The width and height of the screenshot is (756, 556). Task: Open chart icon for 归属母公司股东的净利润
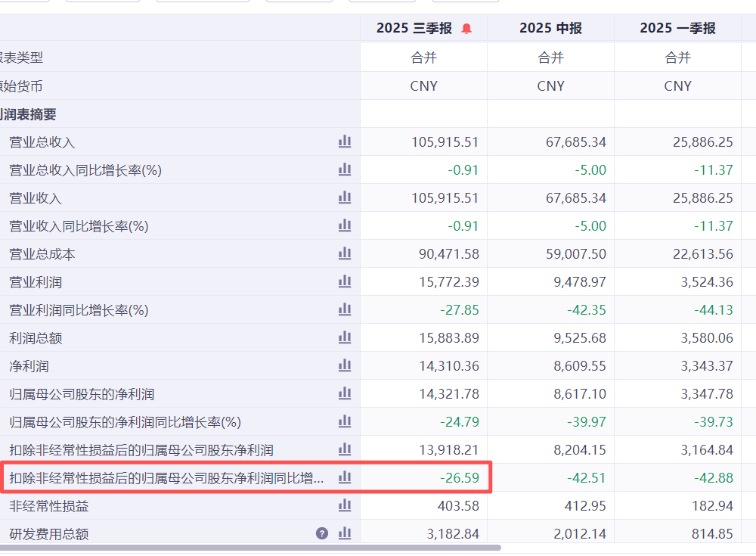345,393
